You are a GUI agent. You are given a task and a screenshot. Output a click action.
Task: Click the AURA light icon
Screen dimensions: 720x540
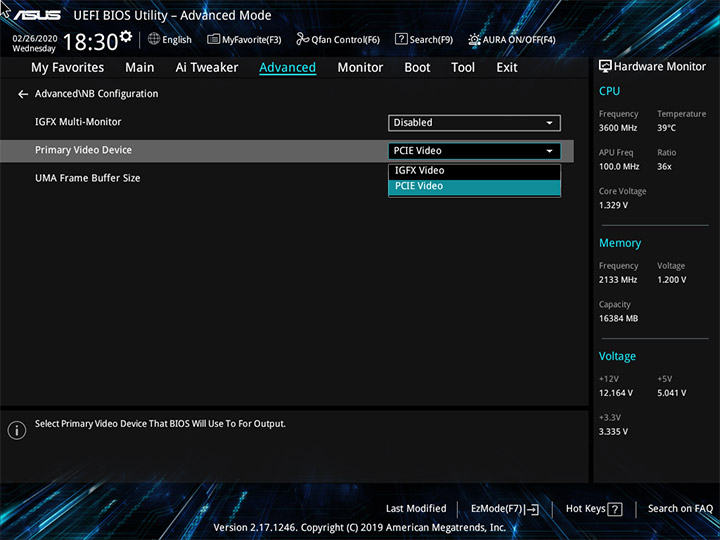pos(474,40)
